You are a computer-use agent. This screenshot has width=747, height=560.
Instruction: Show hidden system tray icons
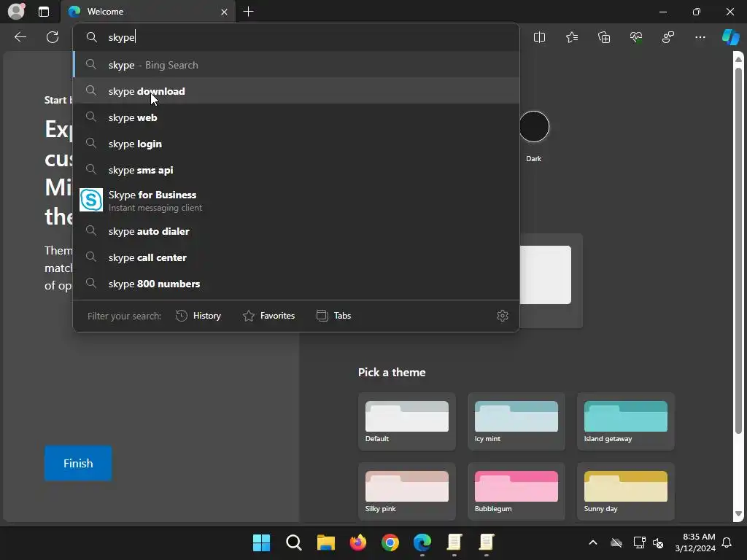593,542
